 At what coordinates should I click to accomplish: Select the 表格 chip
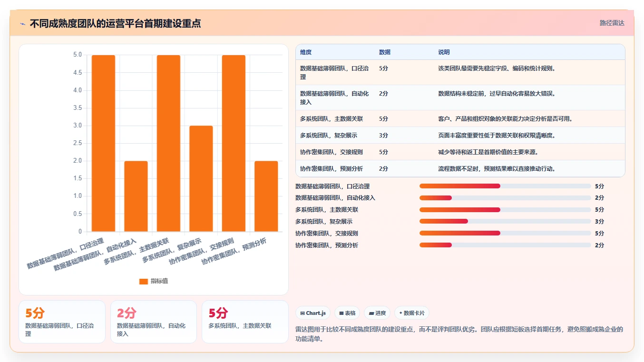click(x=347, y=313)
